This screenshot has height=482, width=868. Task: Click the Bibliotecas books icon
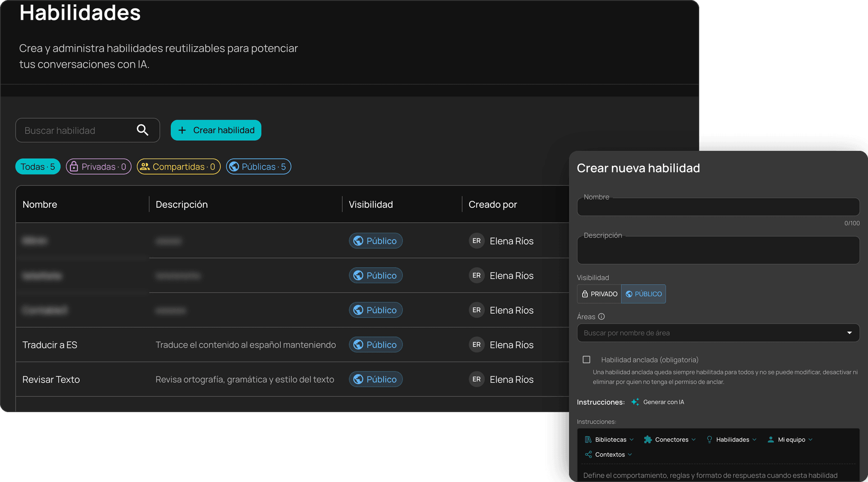588,440
